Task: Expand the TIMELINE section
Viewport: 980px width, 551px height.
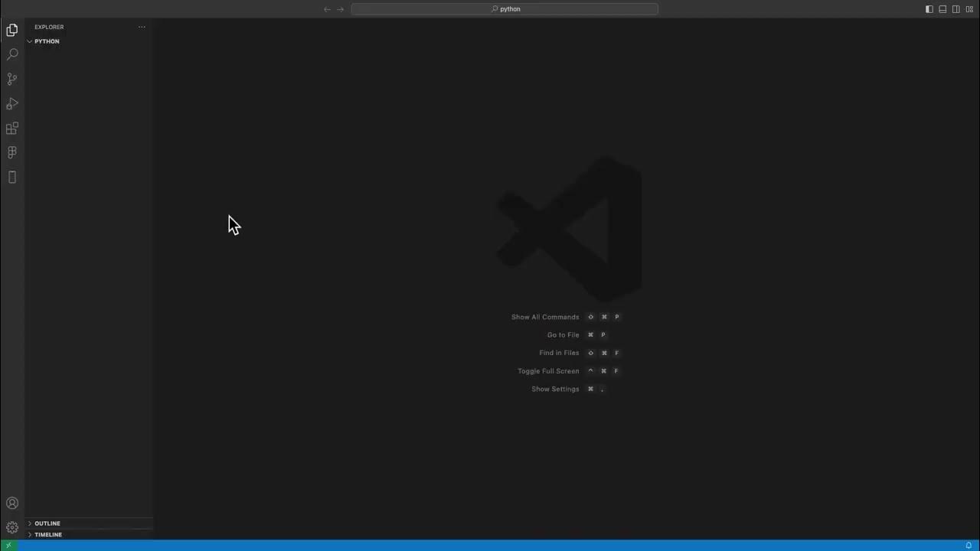Action: click(x=47, y=534)
